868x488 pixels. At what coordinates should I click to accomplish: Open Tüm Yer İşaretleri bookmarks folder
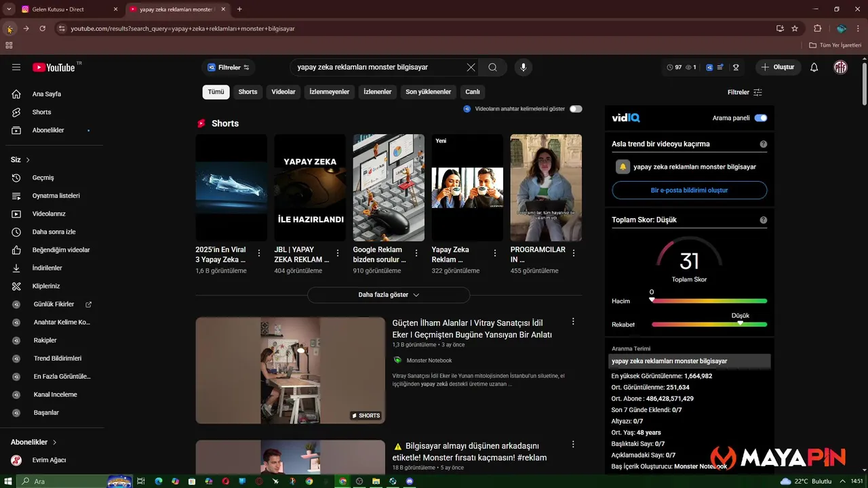836,45
